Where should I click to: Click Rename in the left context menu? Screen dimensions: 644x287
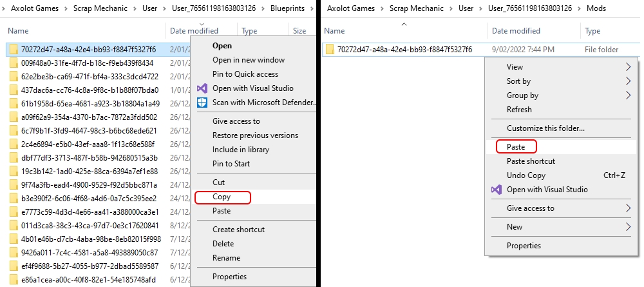pos(226,258)
